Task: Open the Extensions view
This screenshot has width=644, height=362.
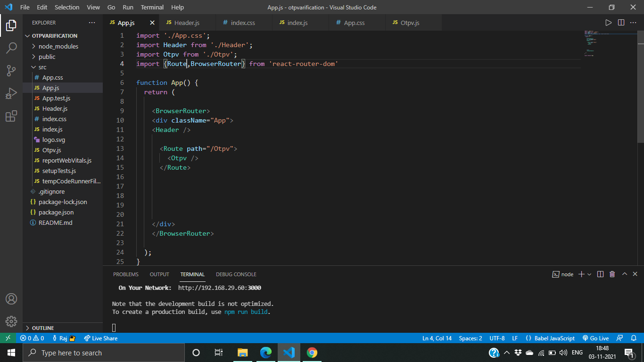Action: [11, 116]
